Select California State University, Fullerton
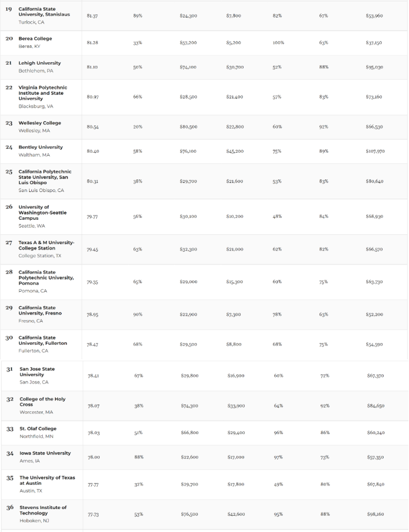The image size is (409, 532). click(x=42, y=341)
